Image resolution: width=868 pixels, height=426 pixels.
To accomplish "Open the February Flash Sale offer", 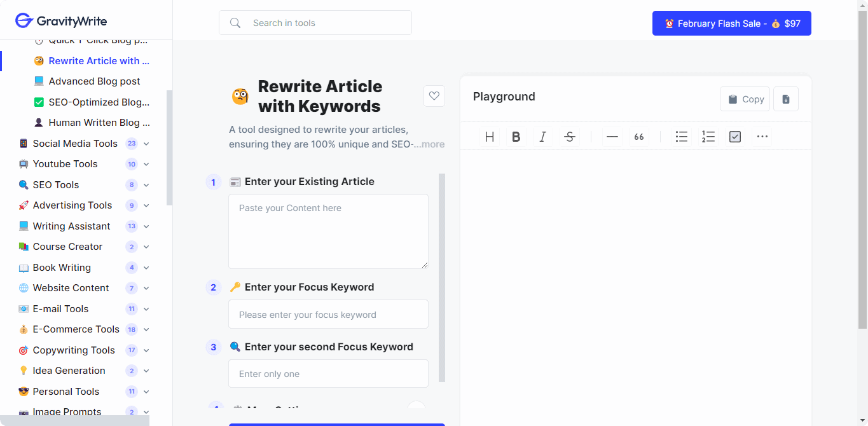I will click(x=731, y=23).
